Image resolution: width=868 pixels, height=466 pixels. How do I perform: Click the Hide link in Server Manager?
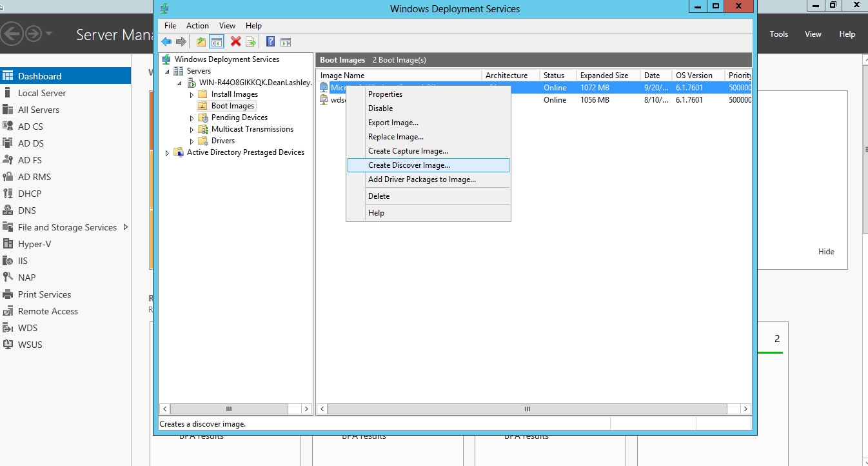point(826,252)
